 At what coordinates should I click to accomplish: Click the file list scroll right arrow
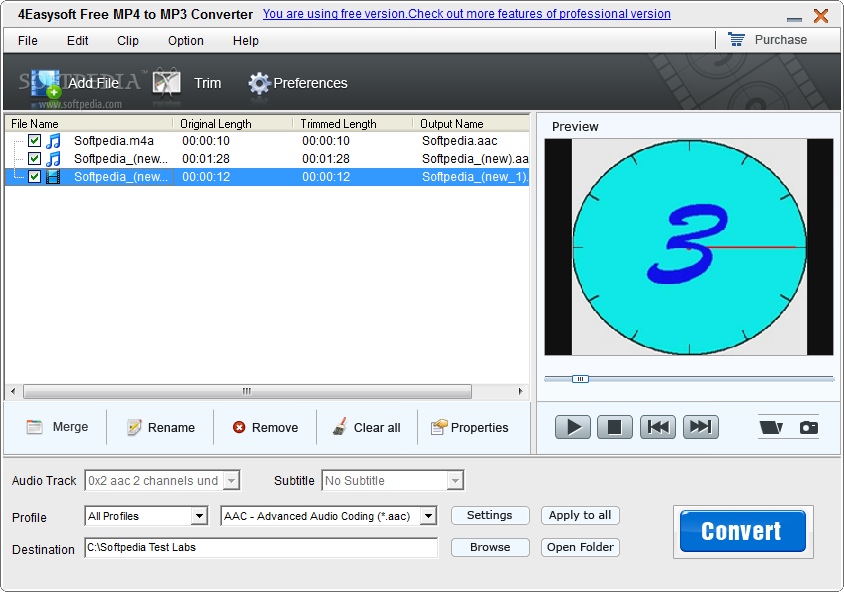(x=520, y=391)
